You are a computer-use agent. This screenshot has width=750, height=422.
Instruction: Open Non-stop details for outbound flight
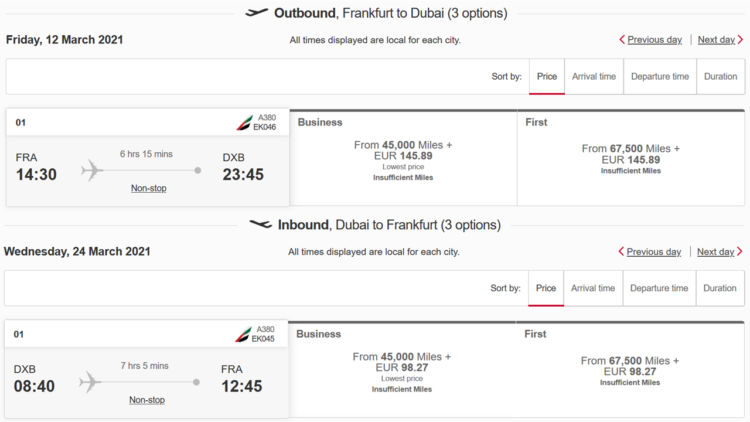coord(147,188)
